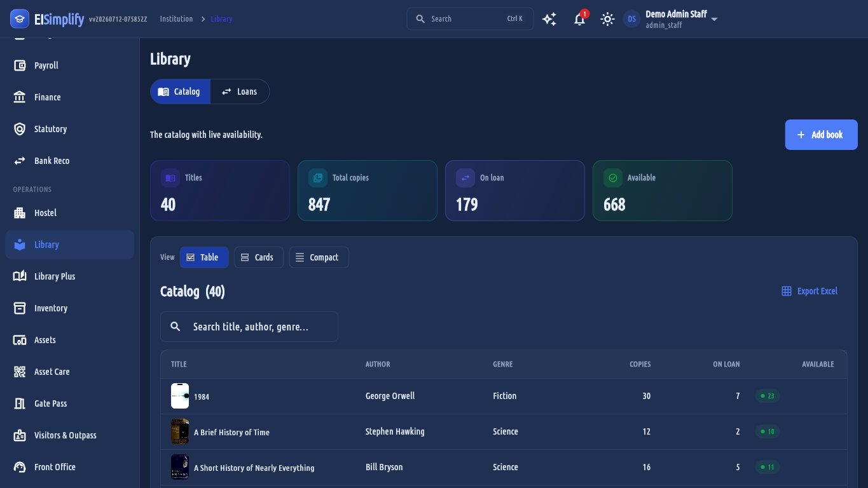
Task: Open Hostel in the sidebar
Action: coord(70,213)
